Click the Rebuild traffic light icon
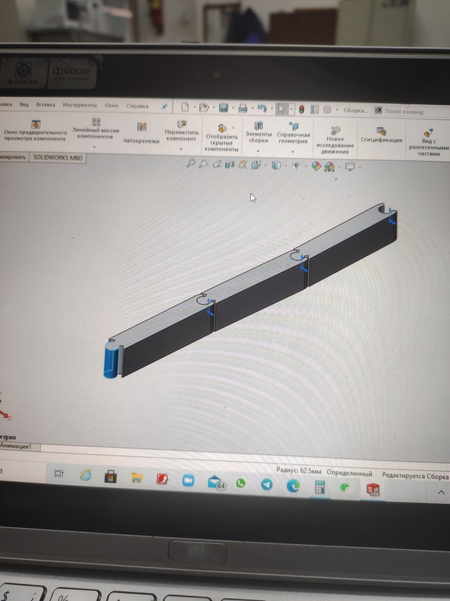 [x=302, y=110]
